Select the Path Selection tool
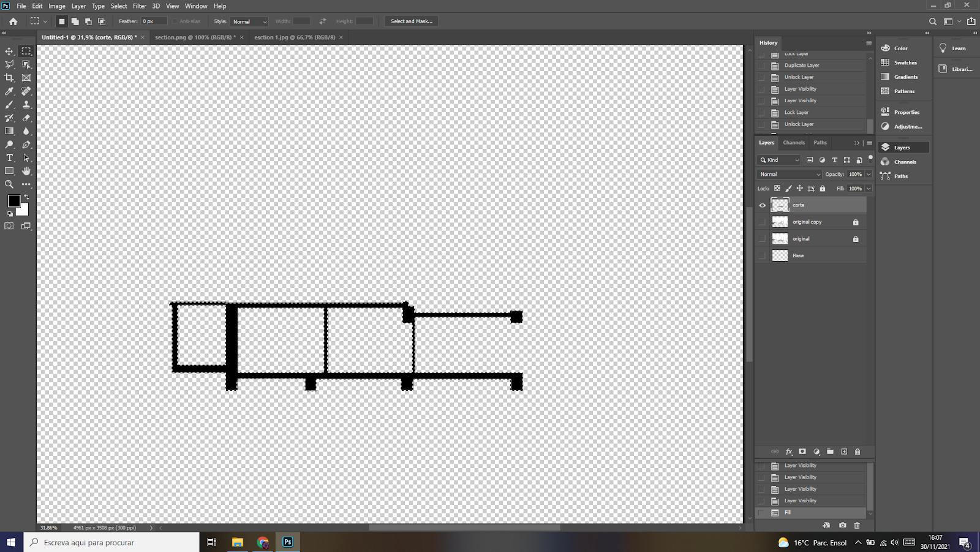Image resolution: width=980 pixels, height=552 pixels. click(x=26, y=158)
